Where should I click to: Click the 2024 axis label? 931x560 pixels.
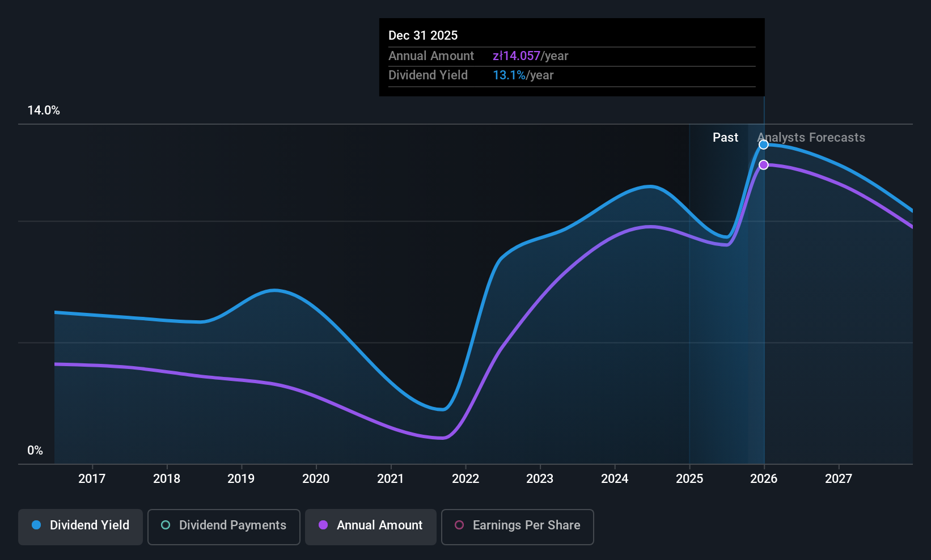coord(615,478)
